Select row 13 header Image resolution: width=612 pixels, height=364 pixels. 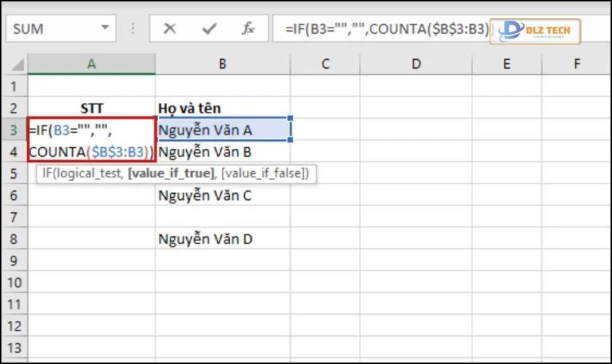pos(14,348)
